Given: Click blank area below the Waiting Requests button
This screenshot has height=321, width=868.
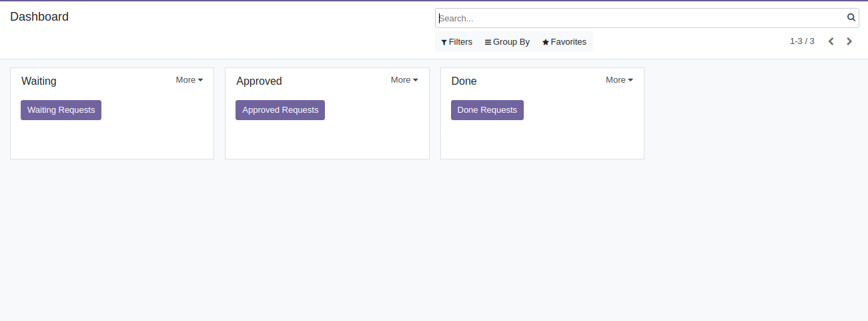Looking at the screenshot, I should pos(111,140).
